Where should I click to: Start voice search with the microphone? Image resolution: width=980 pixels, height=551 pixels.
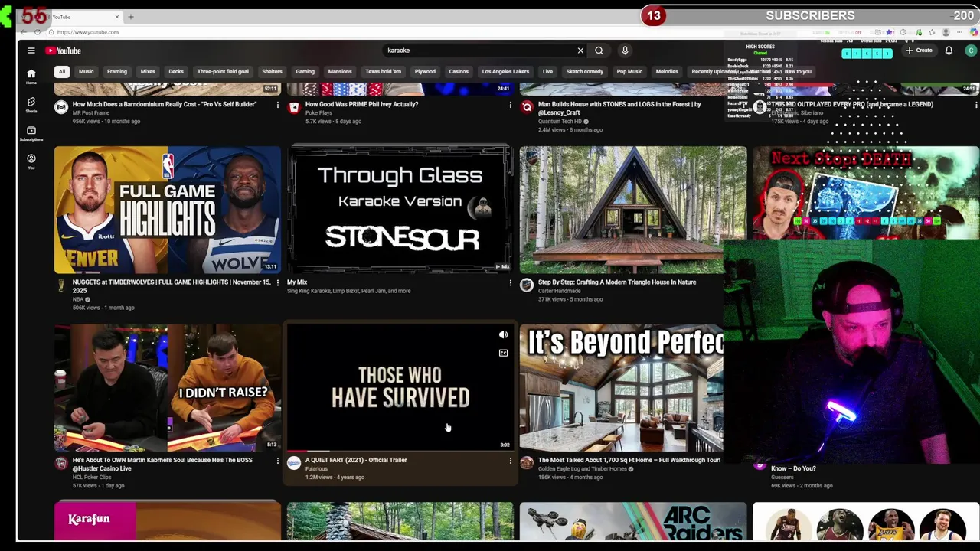click(625, 51)
